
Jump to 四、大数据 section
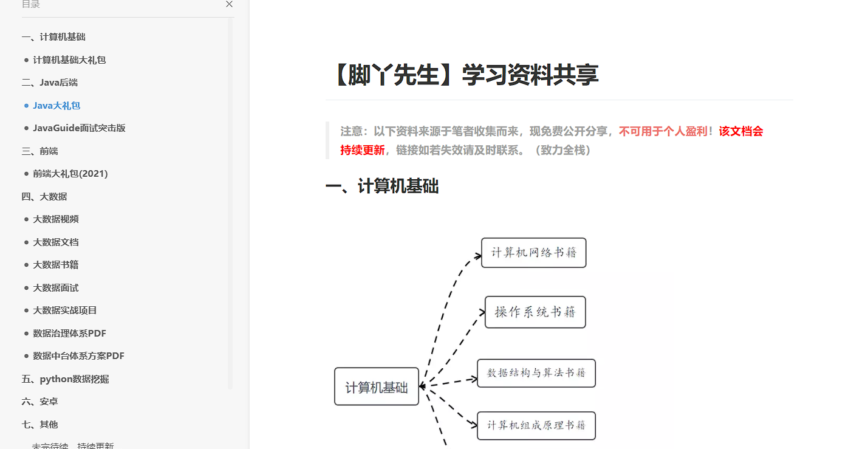(x=44, y=197)
